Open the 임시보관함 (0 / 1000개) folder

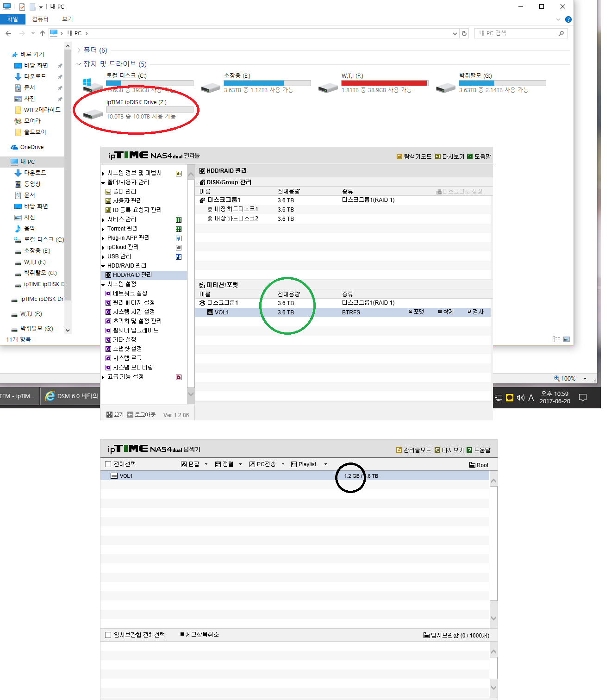tap(456, 635)
